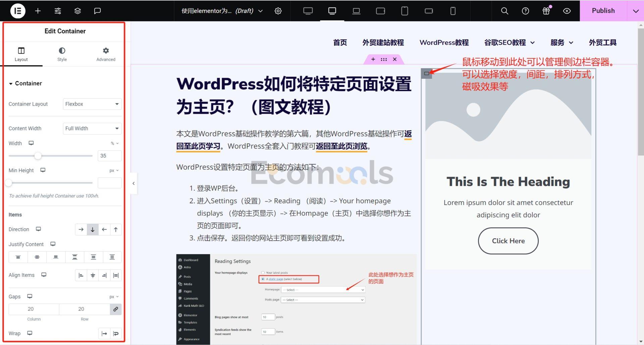Set Justify Content to start
Viewport: 644px width, 345px height.
pyautogui.click(x=18, y=257)
